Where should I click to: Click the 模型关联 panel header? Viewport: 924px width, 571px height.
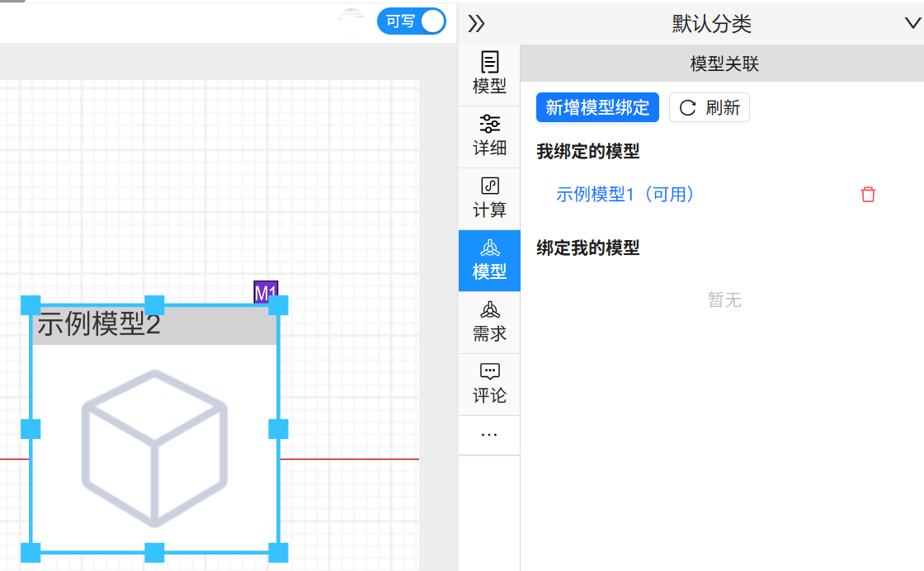click(x=724, y=64)
